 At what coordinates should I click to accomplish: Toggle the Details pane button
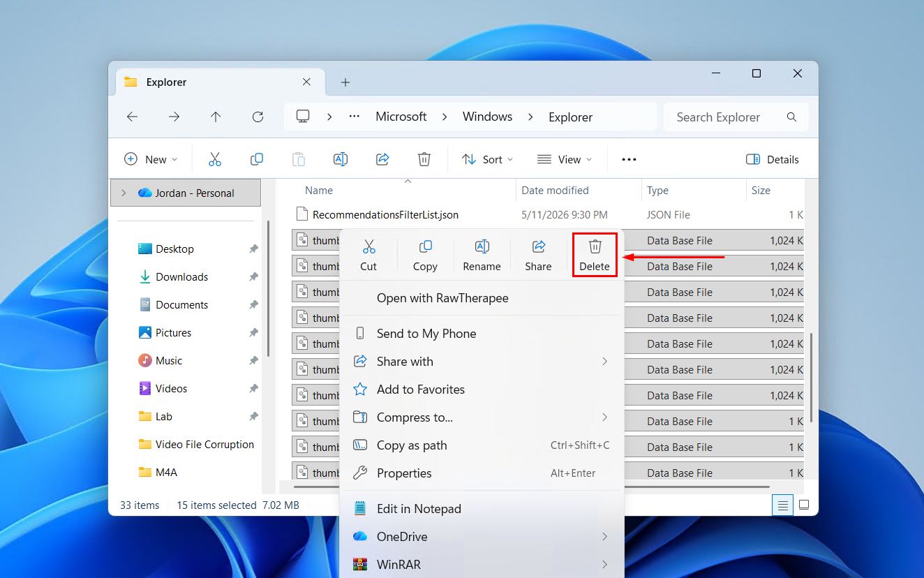point(773,159)
